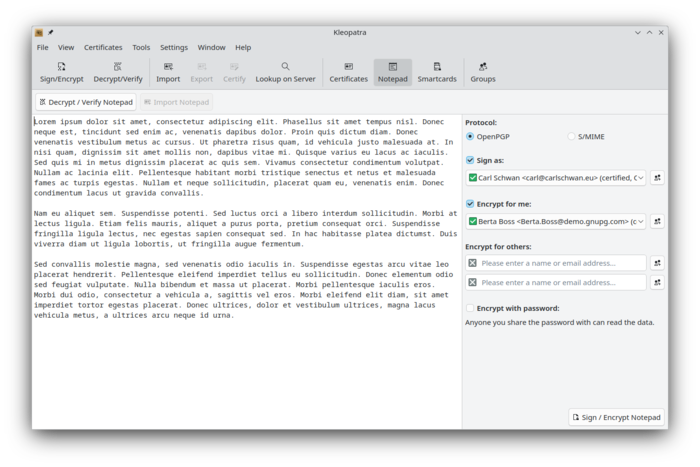Open certificate list beside Sign as field
Viewport: 700px width, 467px height.
point(657,178)
